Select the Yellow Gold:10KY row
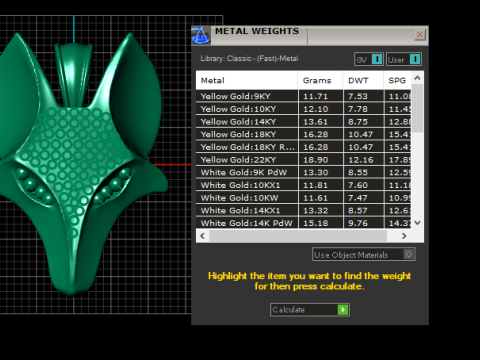Screen dimensions: 480x360 pos(303,109)
